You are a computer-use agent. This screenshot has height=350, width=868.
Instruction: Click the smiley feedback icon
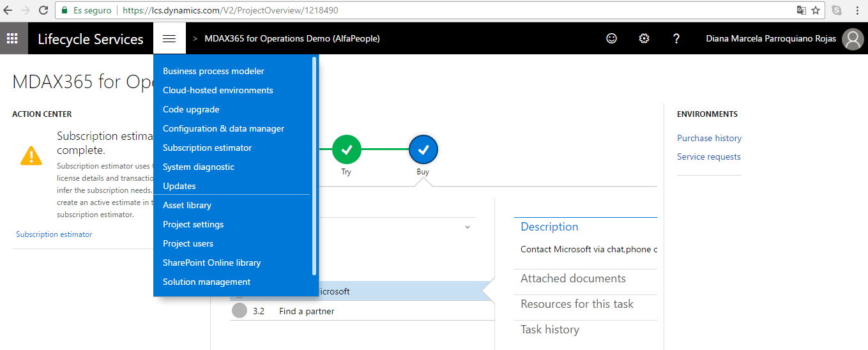click(x=611, y=39)
